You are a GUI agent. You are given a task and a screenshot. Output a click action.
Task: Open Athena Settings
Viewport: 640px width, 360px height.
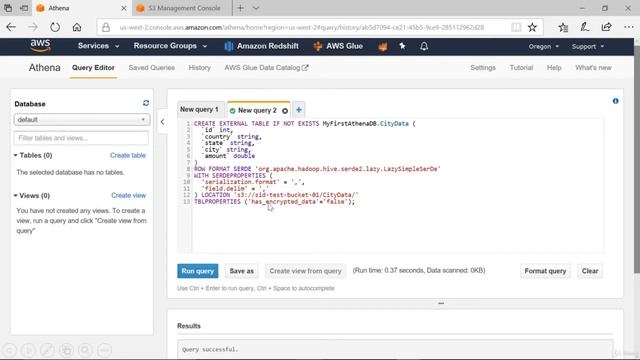[x=483, y=68]
